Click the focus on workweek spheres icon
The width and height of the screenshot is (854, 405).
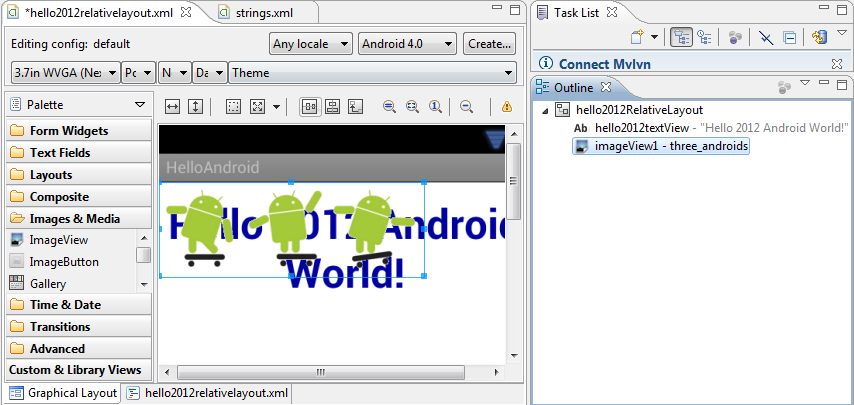(735, 37)
